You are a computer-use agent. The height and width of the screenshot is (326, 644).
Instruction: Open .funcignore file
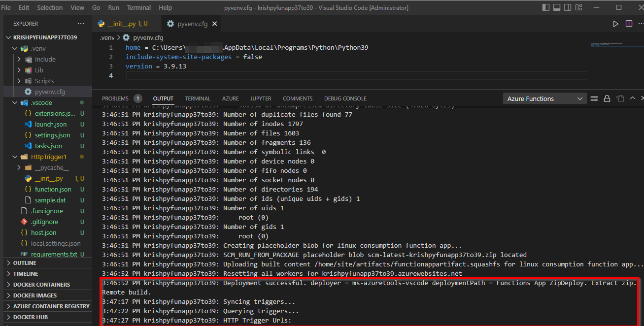tap(47, 211)
